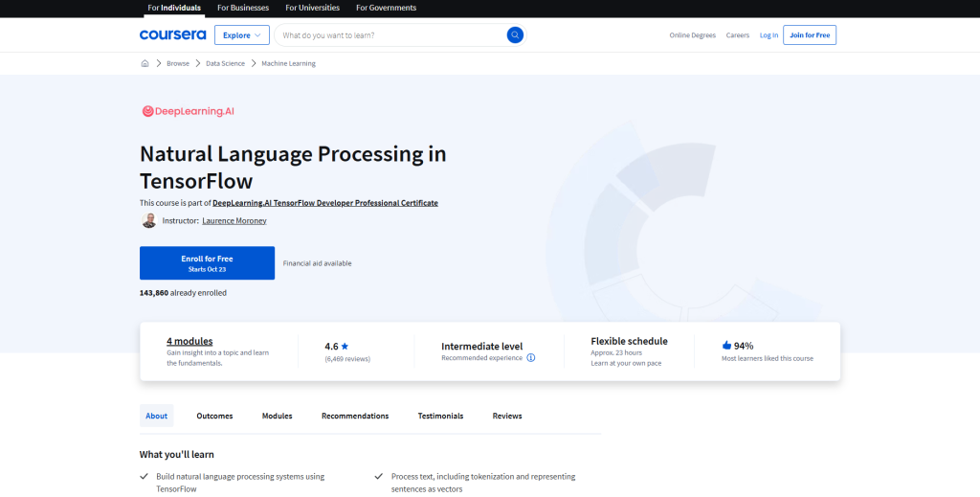Switch to the Outcomes tab

214,416
